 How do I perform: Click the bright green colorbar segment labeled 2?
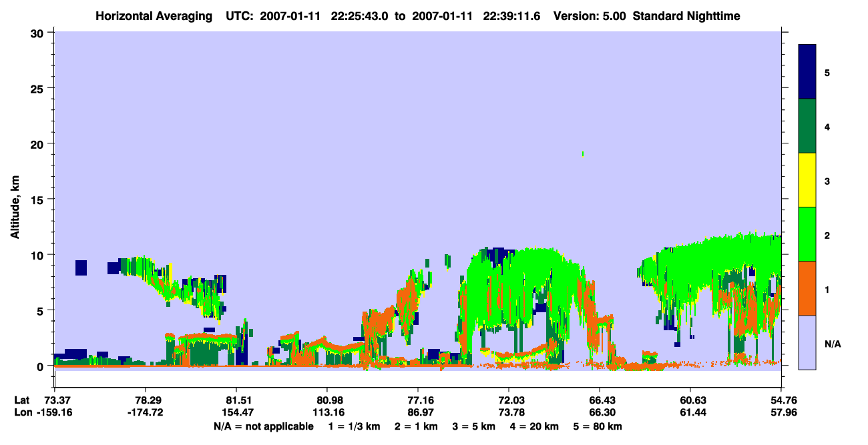(x=807, y=234)
